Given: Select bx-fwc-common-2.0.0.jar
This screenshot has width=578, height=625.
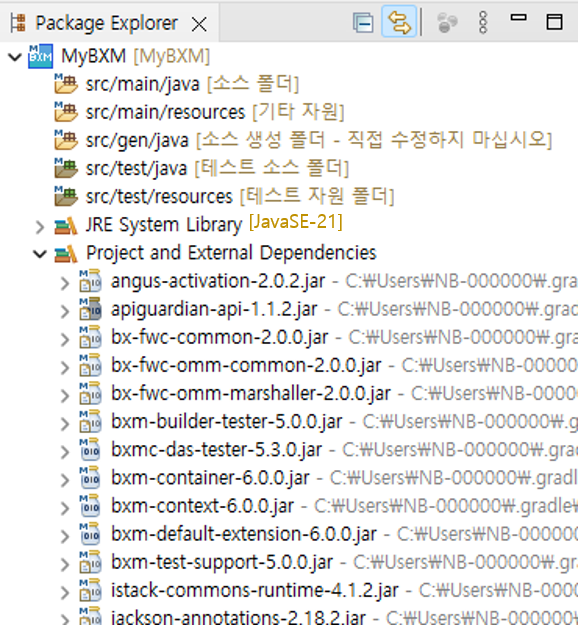Looking at the screenshot, I should point(219,337).
